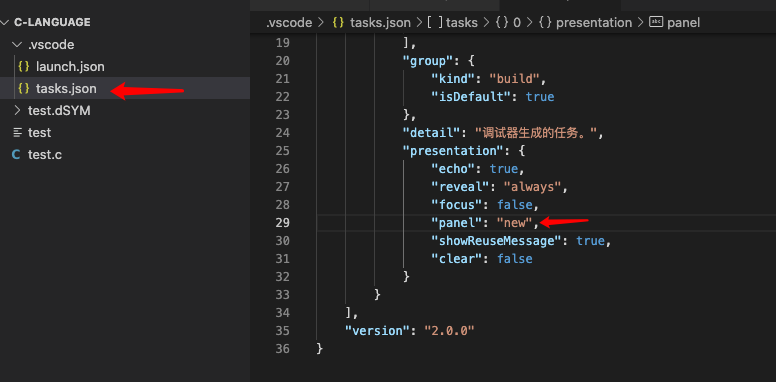
Task: Expand the test.dSYM folder
Action: click(17, 111)
